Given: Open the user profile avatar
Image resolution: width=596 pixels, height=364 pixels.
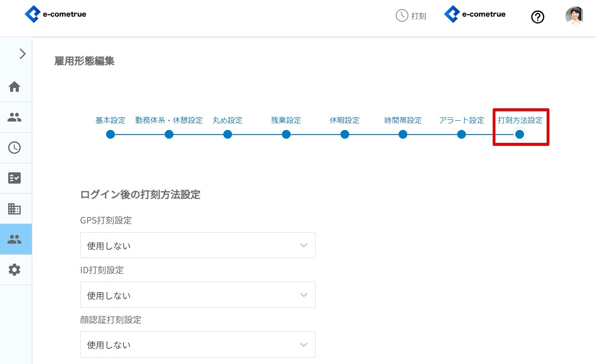Looking at the screenshot, I should pos(574,16).
